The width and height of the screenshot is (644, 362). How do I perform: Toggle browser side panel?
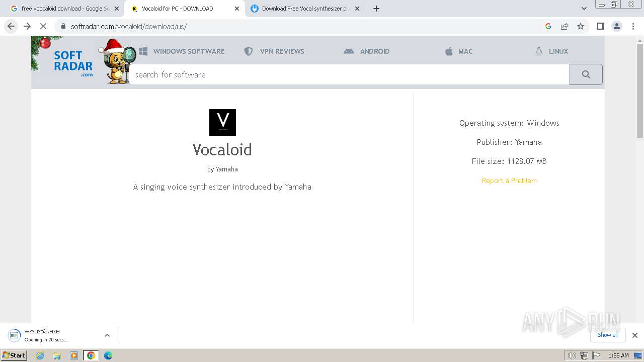click(x=600, y=26)
